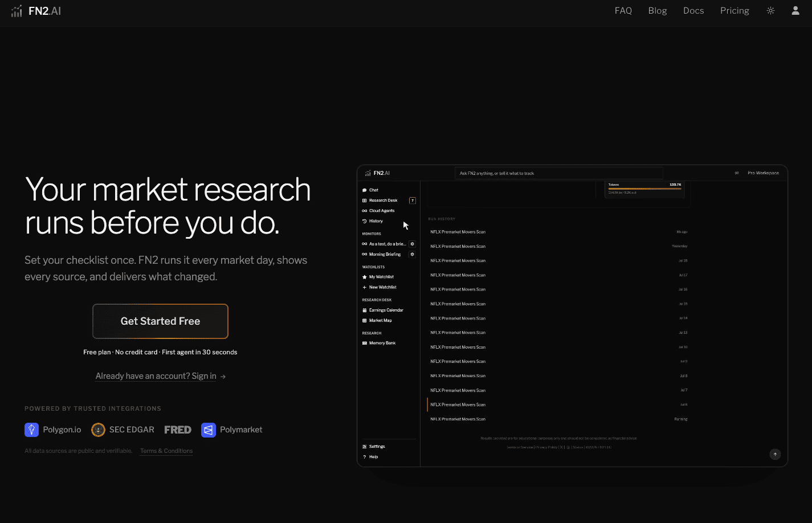Open the NFLX scan run dated Jul 8

point(558,376)
